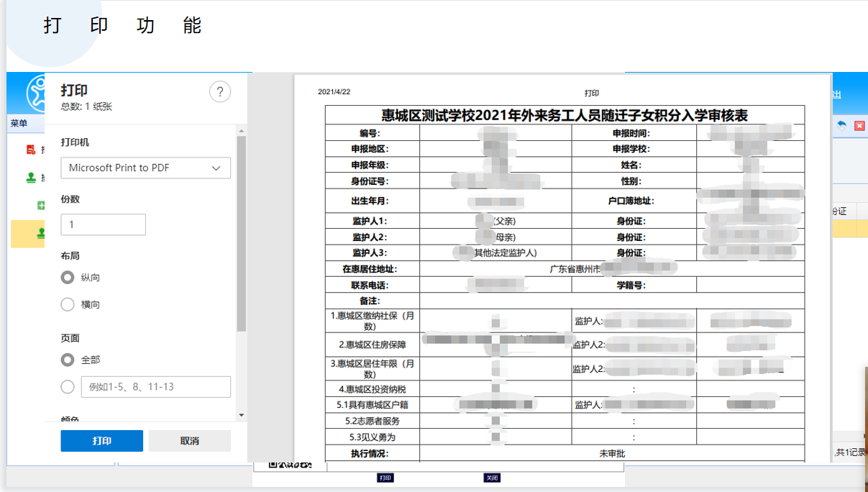The width and height of the screenshot is (868, 492).
Task: Select the custom page range radio button
Action: (68, 387)
